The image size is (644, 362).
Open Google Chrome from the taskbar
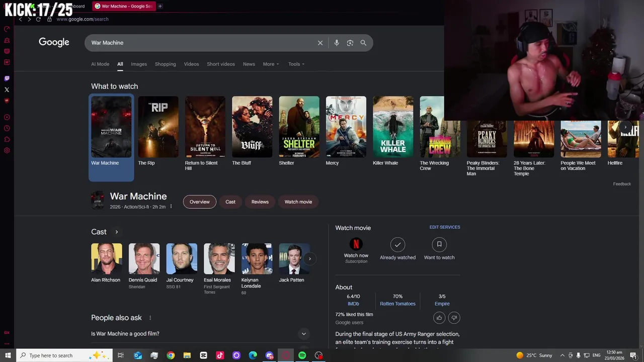click(x=171, y=355)
